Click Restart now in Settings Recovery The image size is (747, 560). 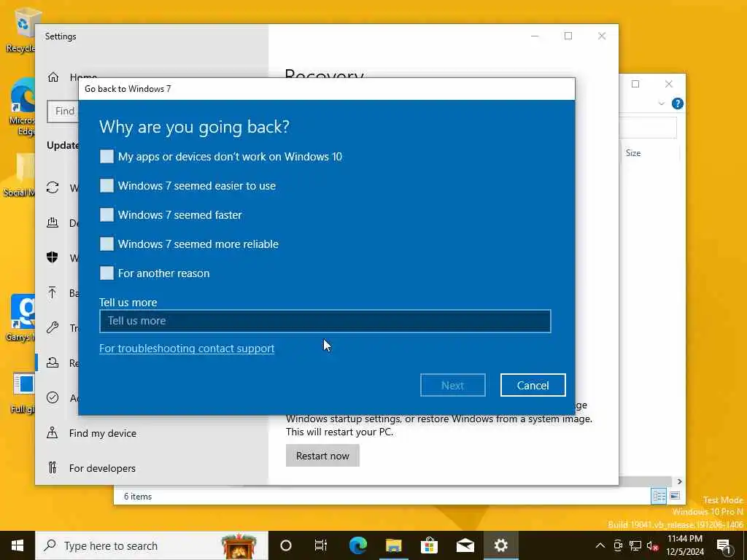tap(322, 456)
